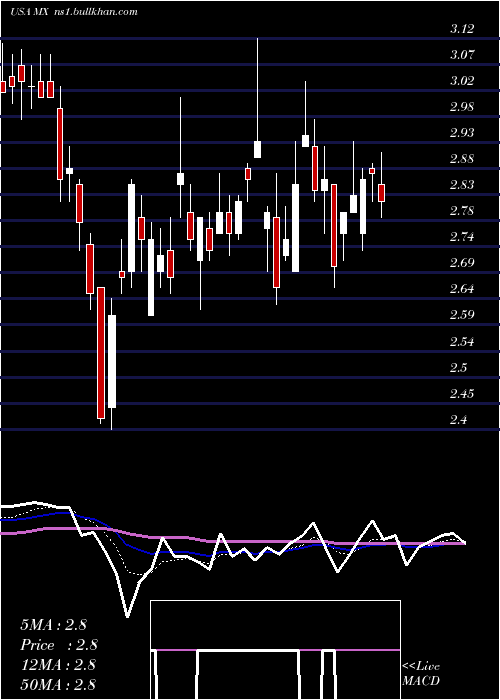Click the 3.12 price axis label

(x=461, y=29)
